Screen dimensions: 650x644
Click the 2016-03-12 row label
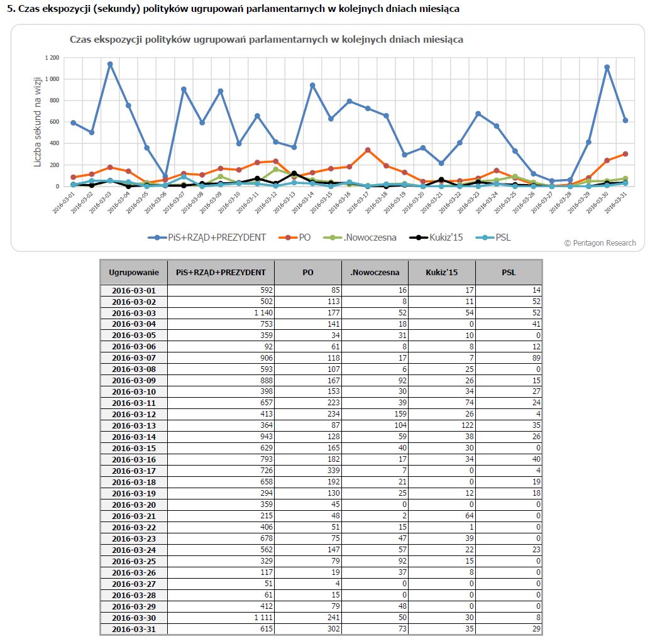tap(134, 415)
